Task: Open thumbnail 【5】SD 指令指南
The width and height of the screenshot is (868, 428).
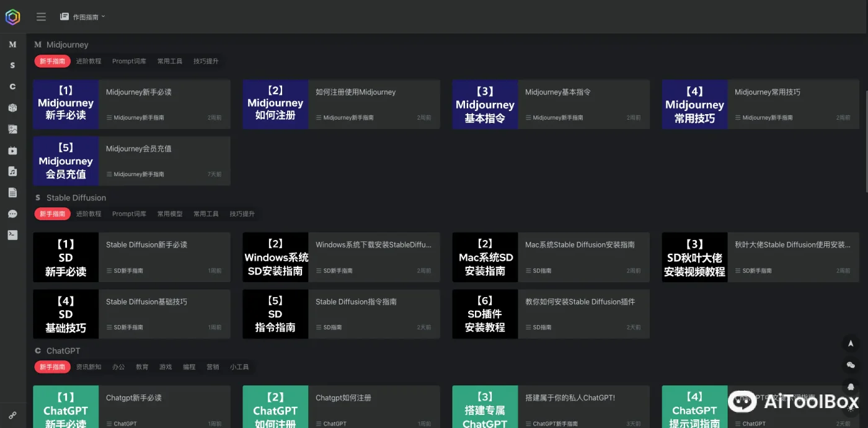Action: pos(275,314)
